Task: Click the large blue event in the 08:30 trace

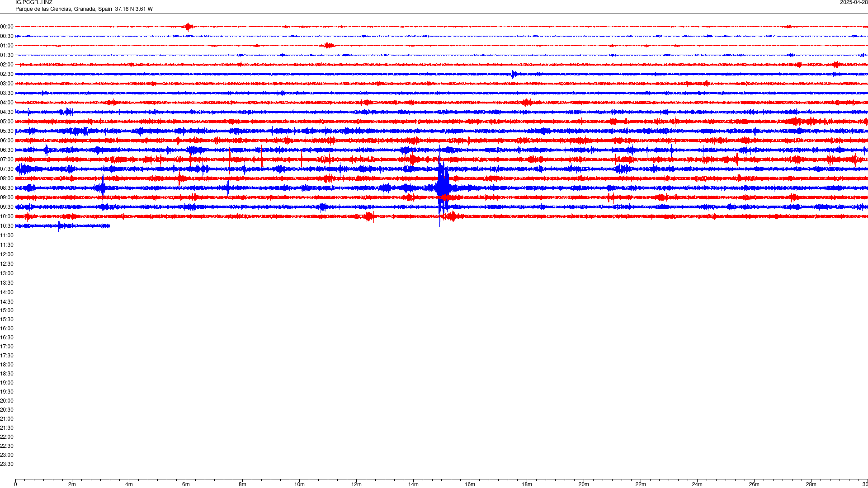Action: click(x=443, y=186)
